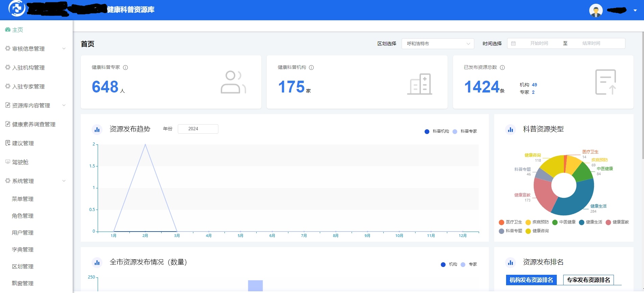Toggle the chevron beside 资源库内容管理
The width and height of the screenshot is (644, 293).
point(64,105)
